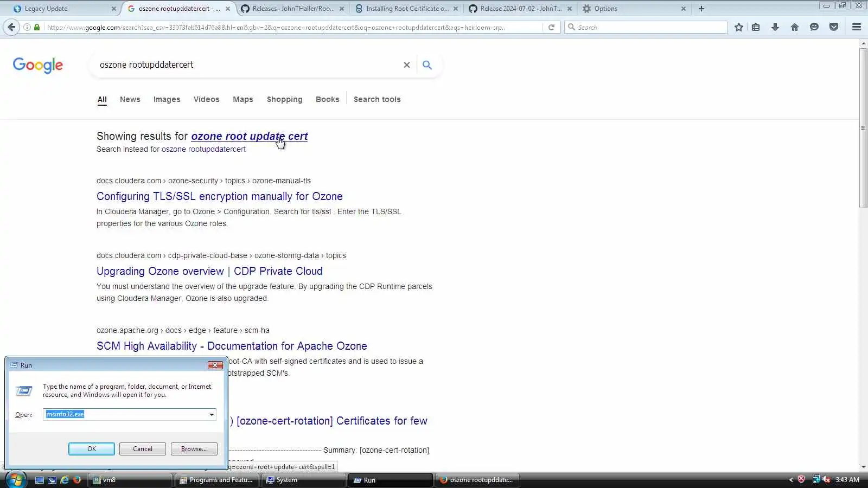Open the downloads arrow icon

[775, 27]
